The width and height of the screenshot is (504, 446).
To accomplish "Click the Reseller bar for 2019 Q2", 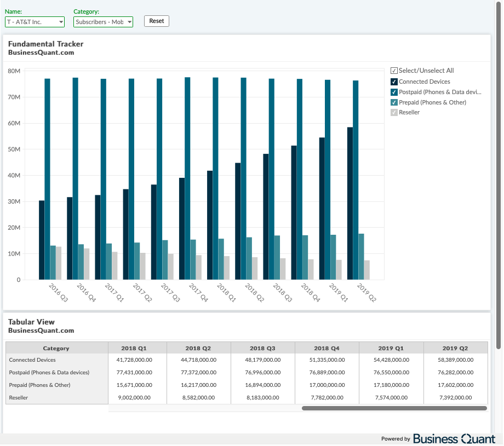I will coord(366,270).
